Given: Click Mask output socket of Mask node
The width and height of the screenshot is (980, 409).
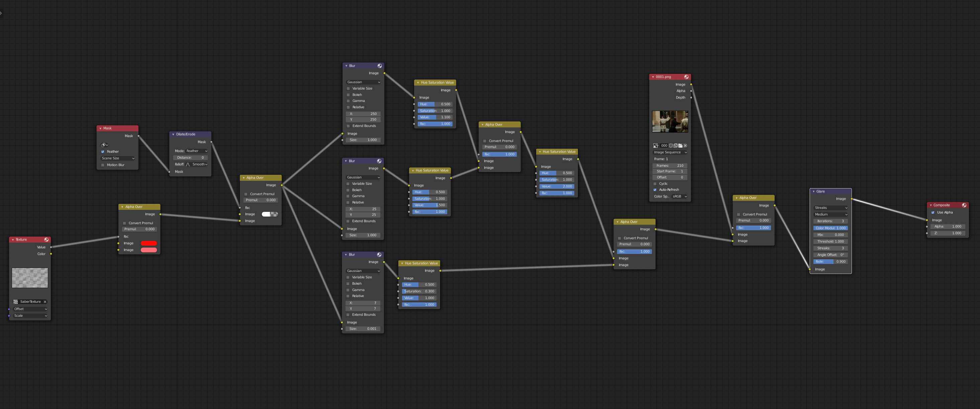Looking at the screenshot, I should tap(138, 136).
